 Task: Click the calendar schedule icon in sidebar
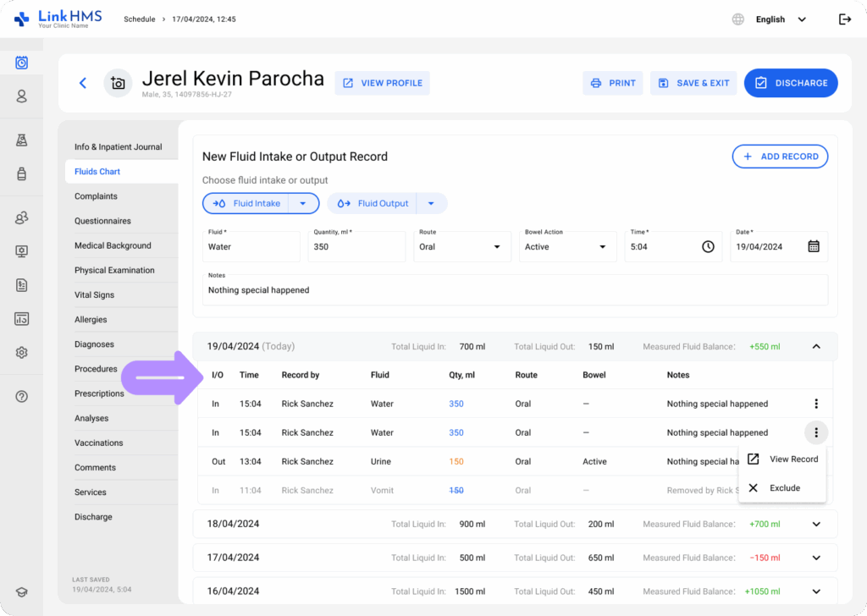pos(22,63)
